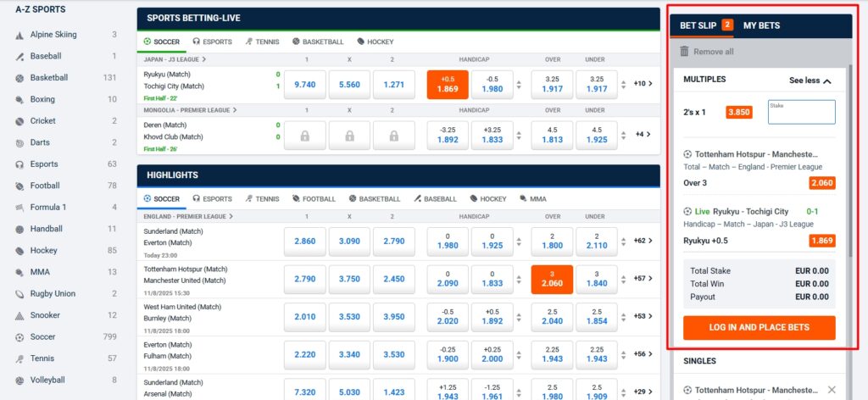Open Cricket sport category
Viewport: 868px width, 400px height.
coord(66,120)
